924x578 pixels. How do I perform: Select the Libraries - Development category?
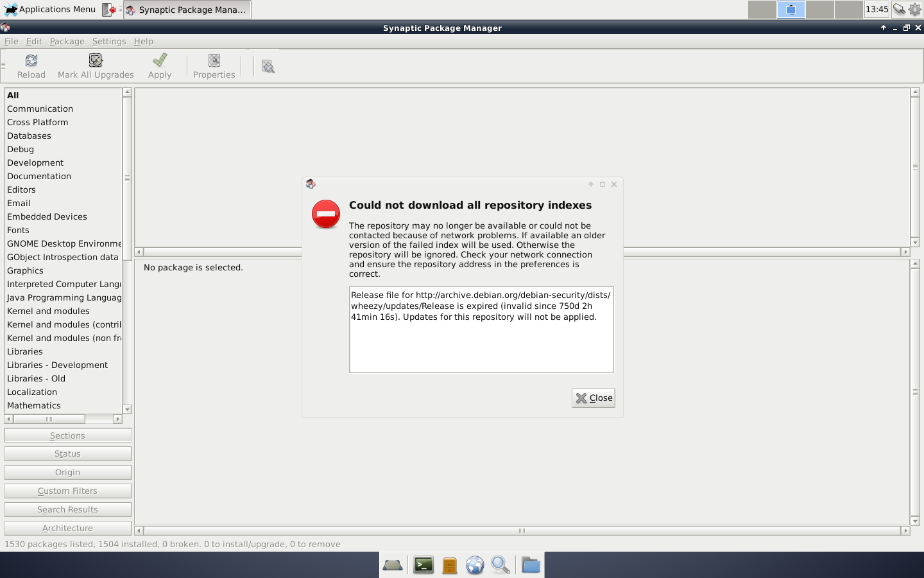tap(63, 365)
